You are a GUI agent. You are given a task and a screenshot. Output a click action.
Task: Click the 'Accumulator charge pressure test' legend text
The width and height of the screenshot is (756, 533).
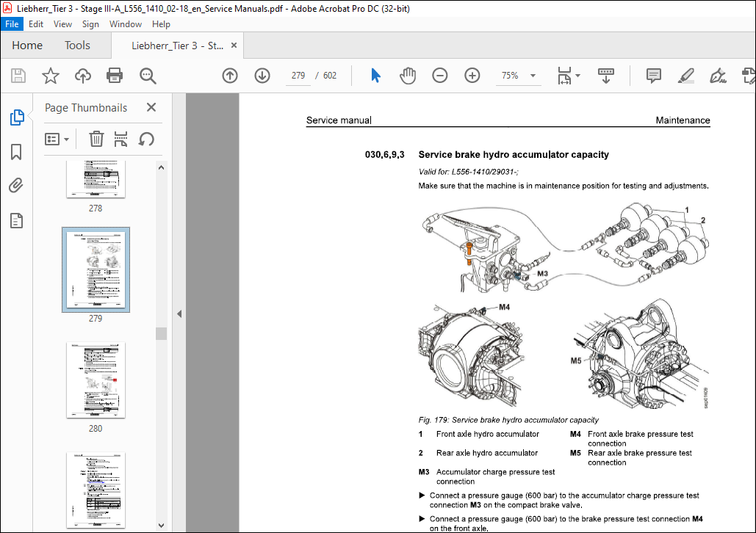tap(496, 472)
